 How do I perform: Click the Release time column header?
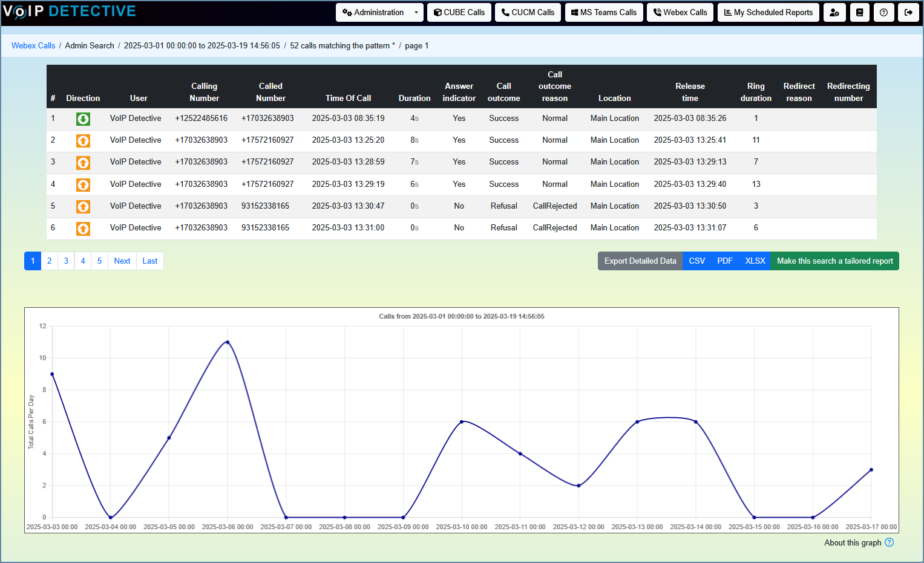pos(690,92)
